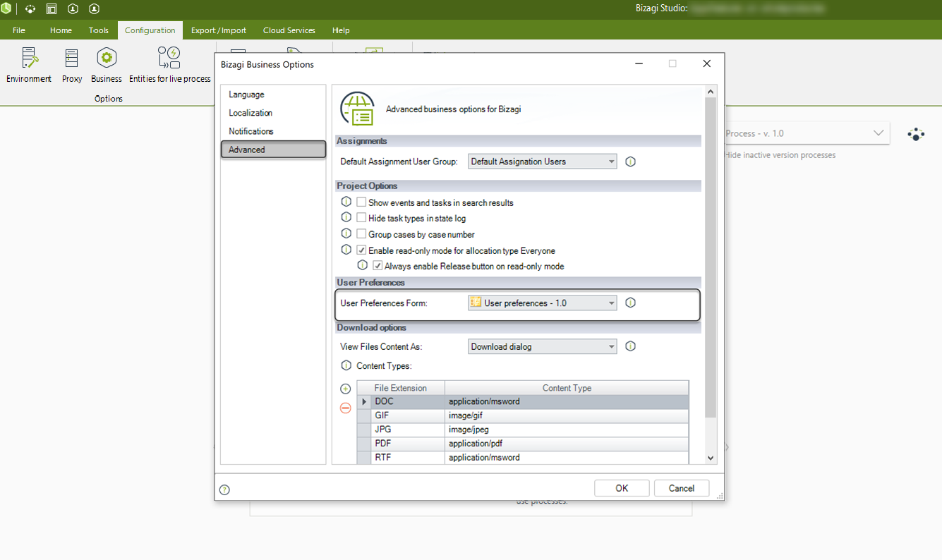Click info icon beside Enable read-only mode
The width and height of the screenshot is (942, 560).
coord(346,250)
